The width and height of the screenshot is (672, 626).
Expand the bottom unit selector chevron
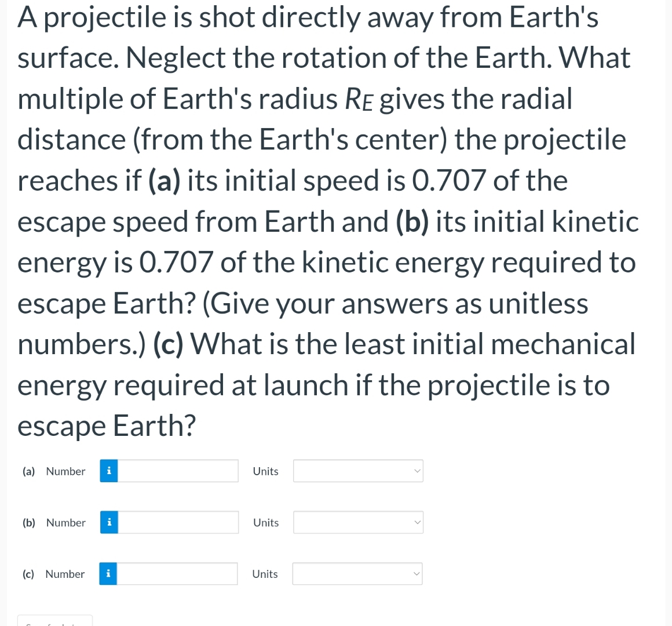(x=417, y=574)
